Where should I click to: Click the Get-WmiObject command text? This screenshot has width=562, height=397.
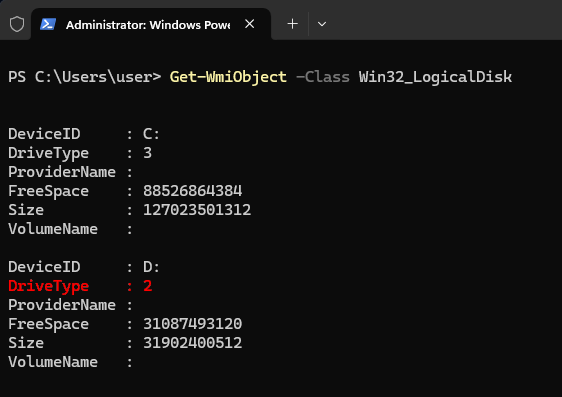228,77
